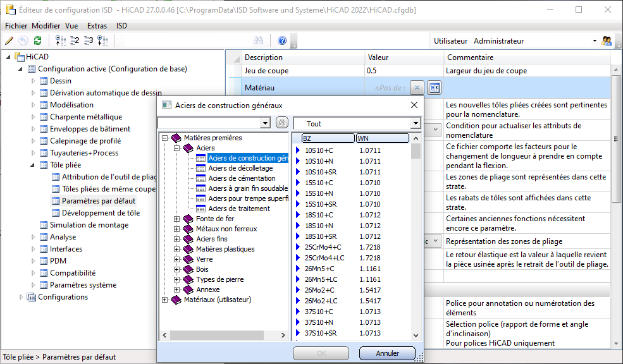This screenshot has width=623, height=364.
Task: Close the Aciers de construction généraux dialog
Action: (x=414, y=105)
